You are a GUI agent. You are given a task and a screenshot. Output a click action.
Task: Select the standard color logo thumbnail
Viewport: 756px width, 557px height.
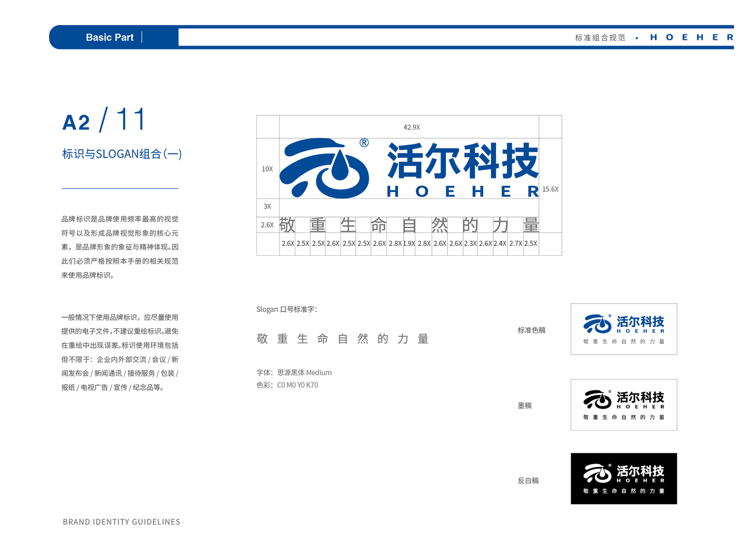(624, 329)
